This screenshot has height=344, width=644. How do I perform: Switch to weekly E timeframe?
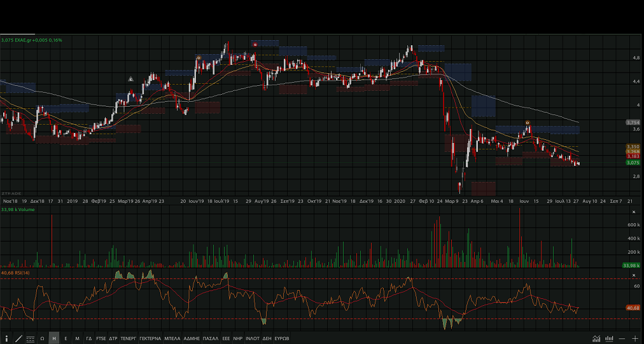[x=66, y=338]
